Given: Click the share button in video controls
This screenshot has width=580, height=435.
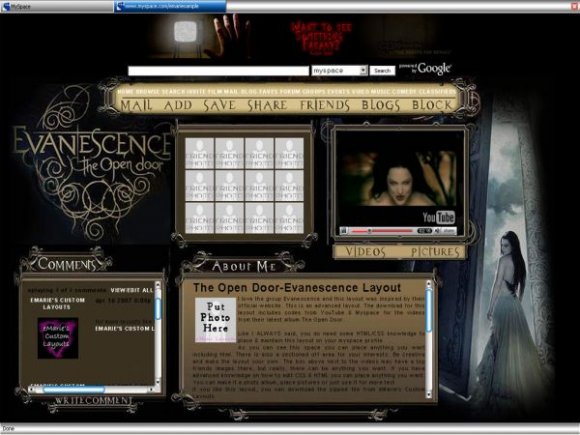Looking at the screenshot, I should click(x=449, y=231).
